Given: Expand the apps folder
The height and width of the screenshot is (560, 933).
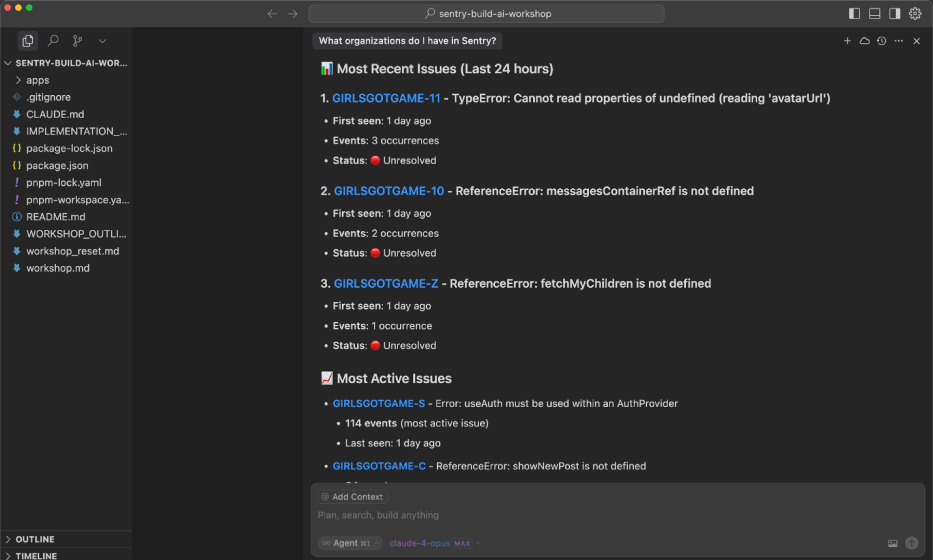Looking at the screenshot, I should click(37, 80).
